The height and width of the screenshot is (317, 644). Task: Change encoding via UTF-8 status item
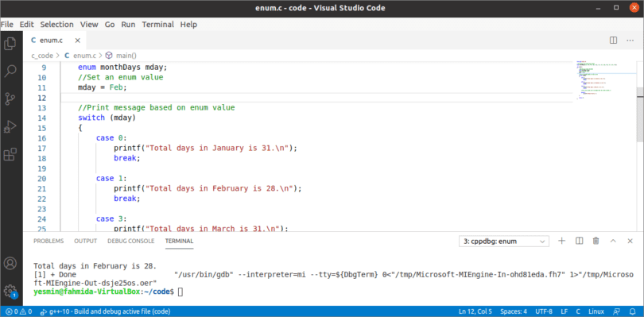(544, 311)
